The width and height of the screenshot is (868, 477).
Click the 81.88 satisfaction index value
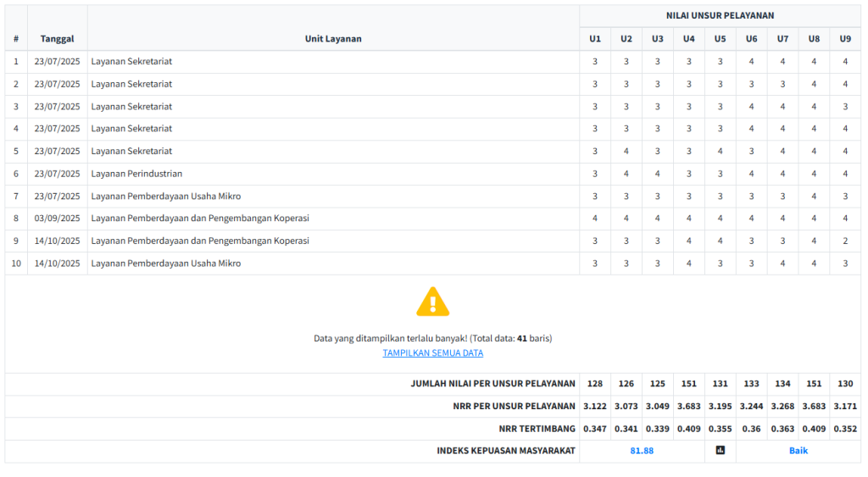click(642, 451)
